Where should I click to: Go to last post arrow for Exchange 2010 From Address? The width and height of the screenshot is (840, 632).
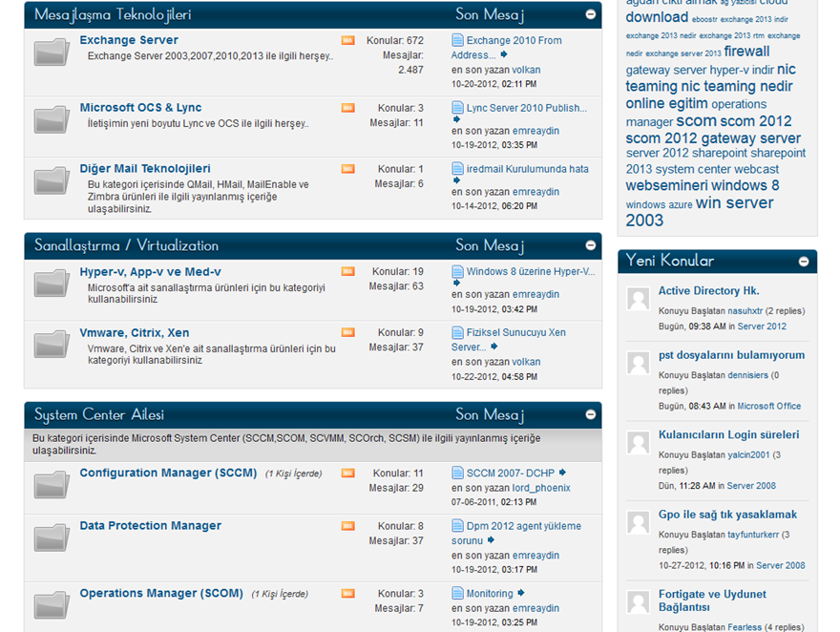pyautogui.click(x=504, y=54)
